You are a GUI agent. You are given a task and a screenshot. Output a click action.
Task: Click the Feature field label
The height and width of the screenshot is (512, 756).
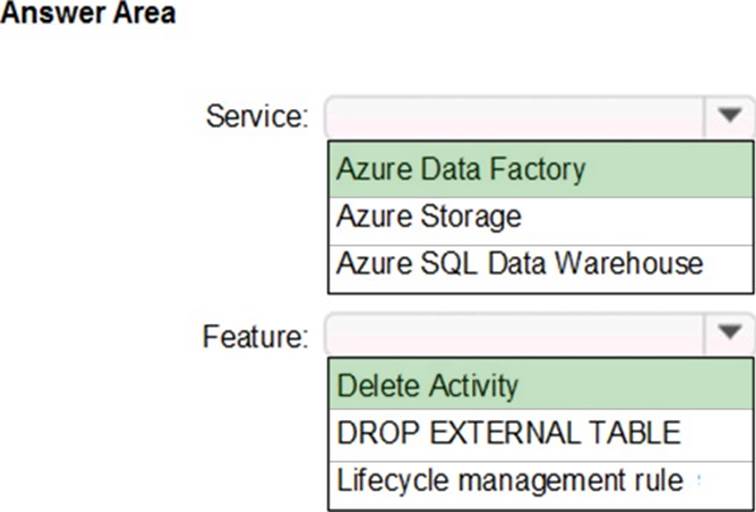click(x=256, y=336)
